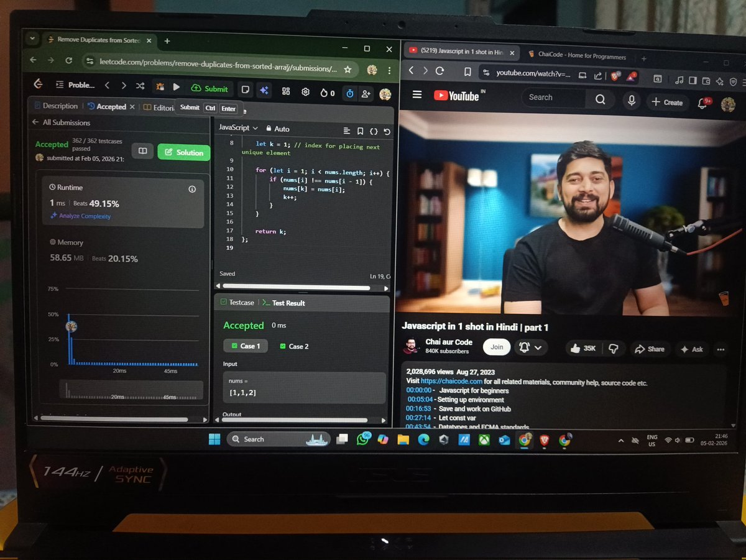This screenshot has width=746, height=560.
Task: Open the chaicode.com link in description
Action: [452, 382]
